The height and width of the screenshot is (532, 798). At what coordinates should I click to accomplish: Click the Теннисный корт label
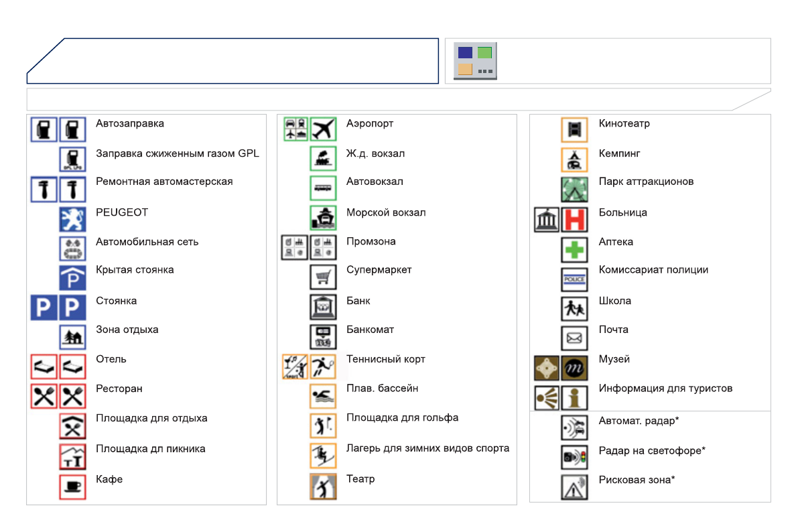(x=385, y=359)
